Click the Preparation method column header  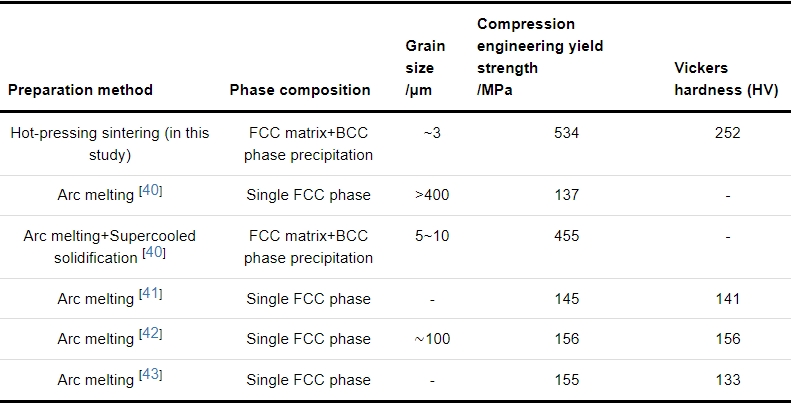(x=80, y=90)
